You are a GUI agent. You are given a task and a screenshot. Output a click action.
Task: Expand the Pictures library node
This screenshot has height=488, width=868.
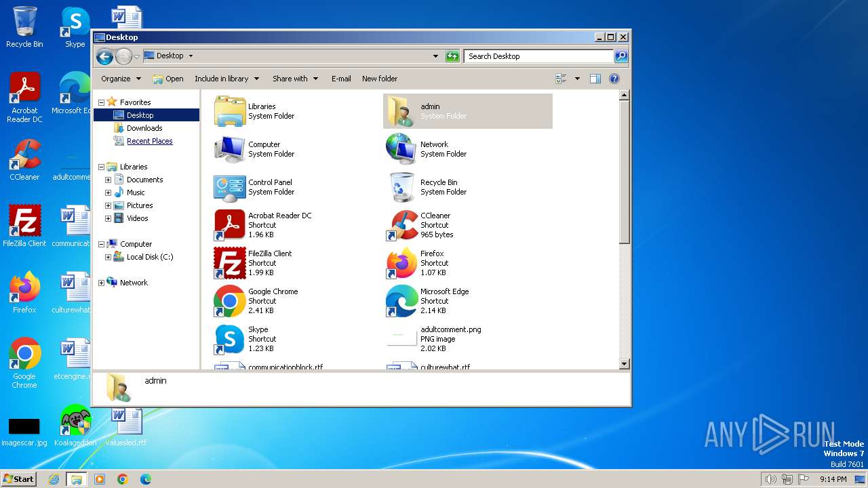(x=108, y=205)
